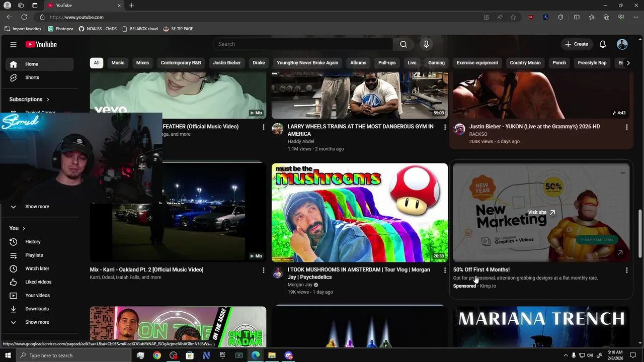
Task: Open options for the Kimp.io sponsored ad
Action: tap(626, 270)
